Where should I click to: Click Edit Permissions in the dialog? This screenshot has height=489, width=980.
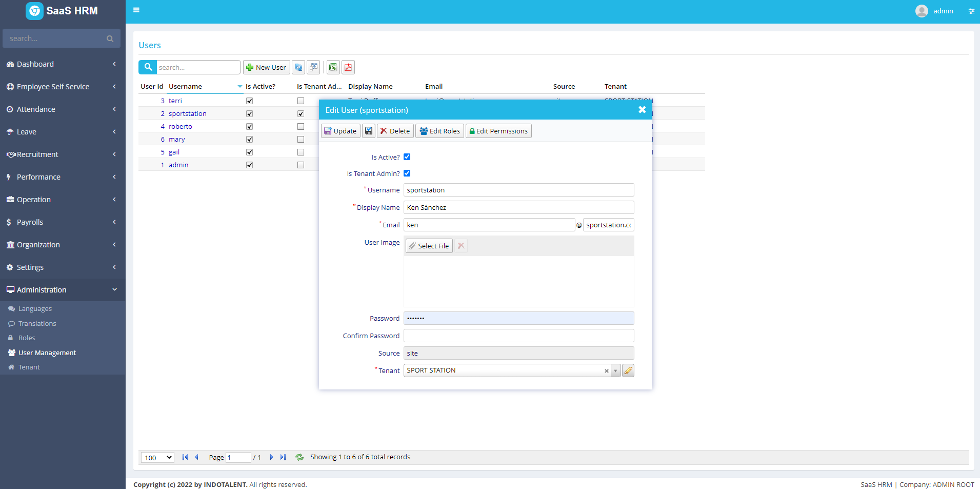tap(498, 130)
